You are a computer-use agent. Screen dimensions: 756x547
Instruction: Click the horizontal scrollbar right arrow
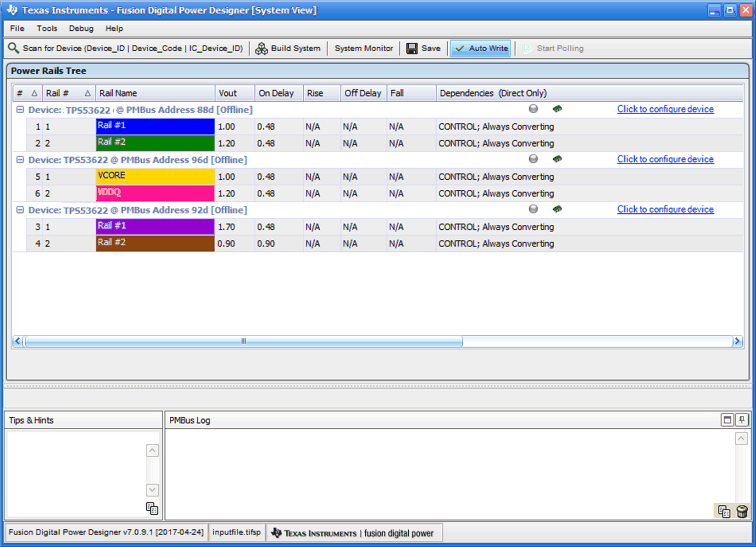737,341
